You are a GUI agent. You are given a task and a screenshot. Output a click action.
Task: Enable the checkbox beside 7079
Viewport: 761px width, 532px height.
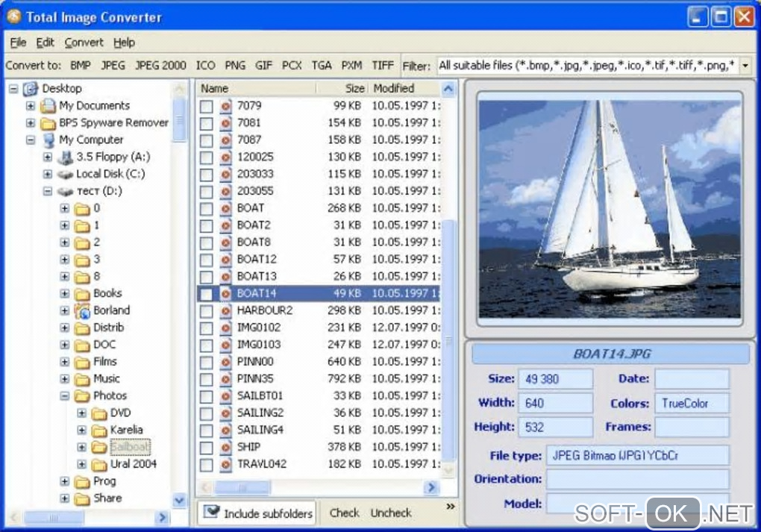207,107
